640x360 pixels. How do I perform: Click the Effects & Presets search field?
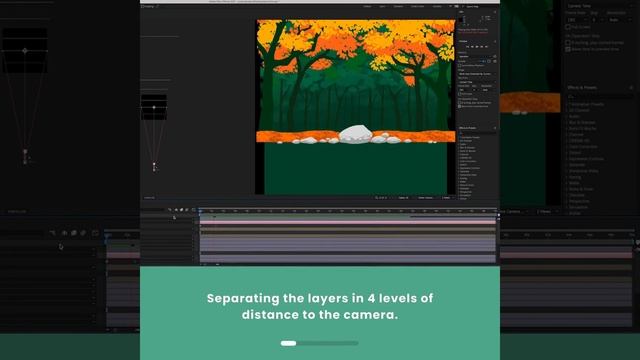tap(478, 133)
